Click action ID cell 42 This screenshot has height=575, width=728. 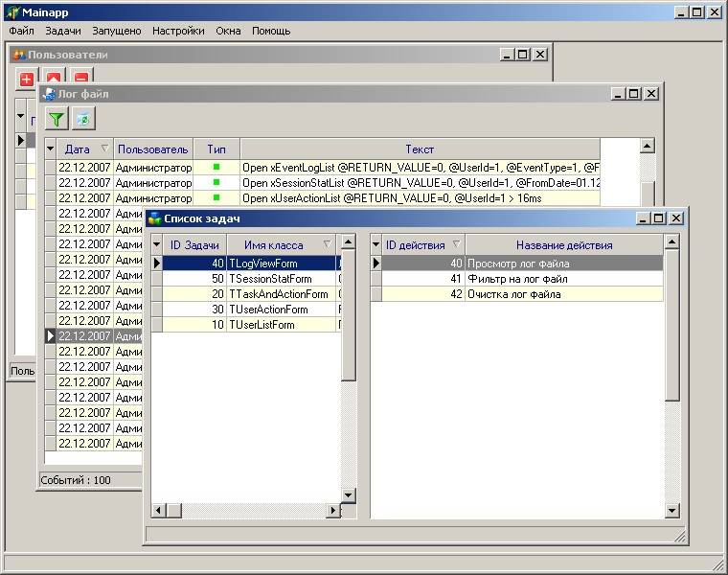[423, 294]
